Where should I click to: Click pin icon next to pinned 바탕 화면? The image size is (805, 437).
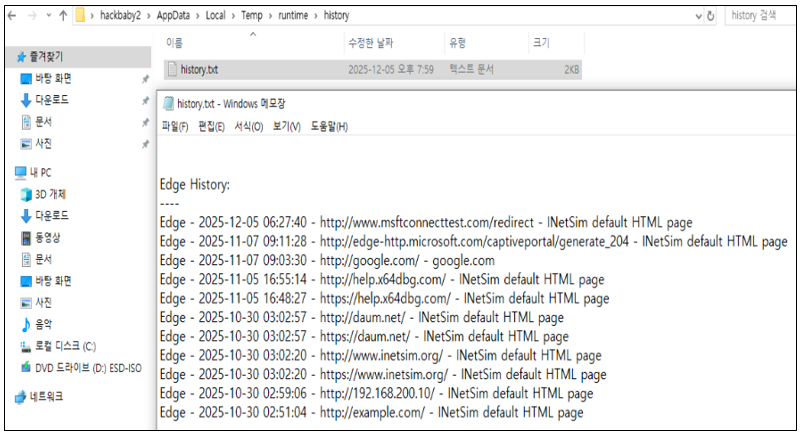[x=145, y=79]
